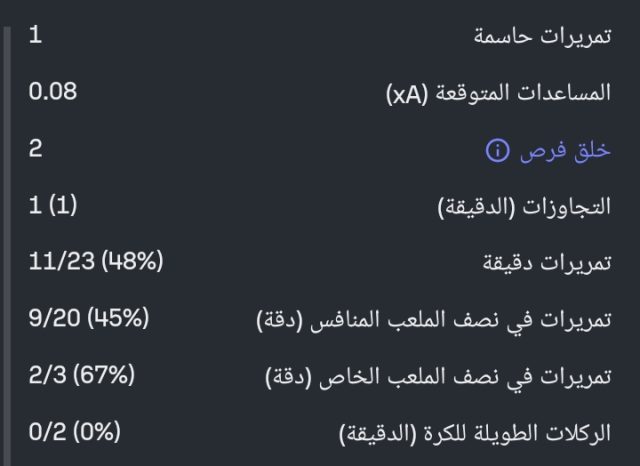Click the 9/20 (45%) value
640x466 pixels.
[89, 320]
